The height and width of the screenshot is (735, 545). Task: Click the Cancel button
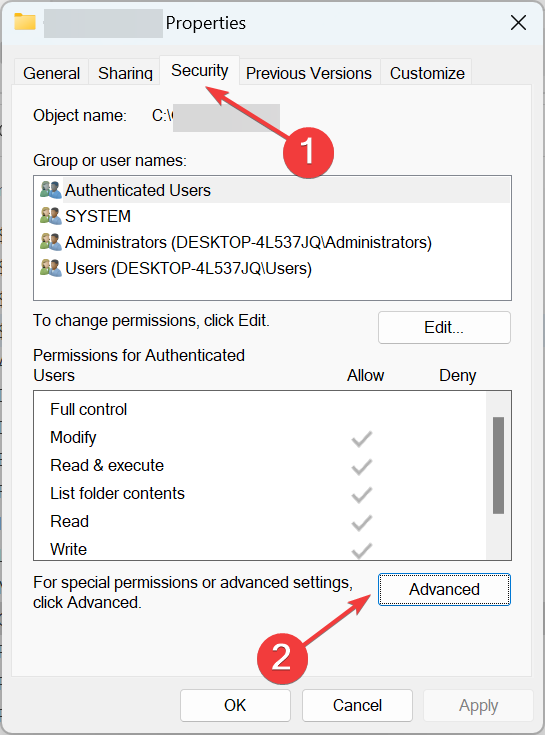357,705
